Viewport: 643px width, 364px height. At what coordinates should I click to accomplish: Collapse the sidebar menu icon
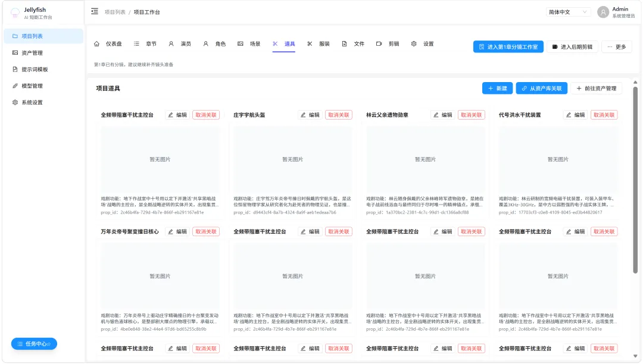[x=95, y=11]
